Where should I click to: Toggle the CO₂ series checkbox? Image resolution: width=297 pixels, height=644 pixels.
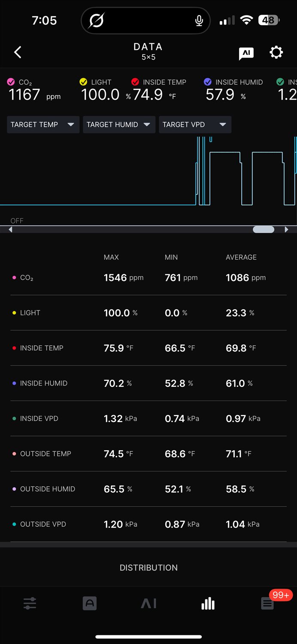(x=11, y=82)
